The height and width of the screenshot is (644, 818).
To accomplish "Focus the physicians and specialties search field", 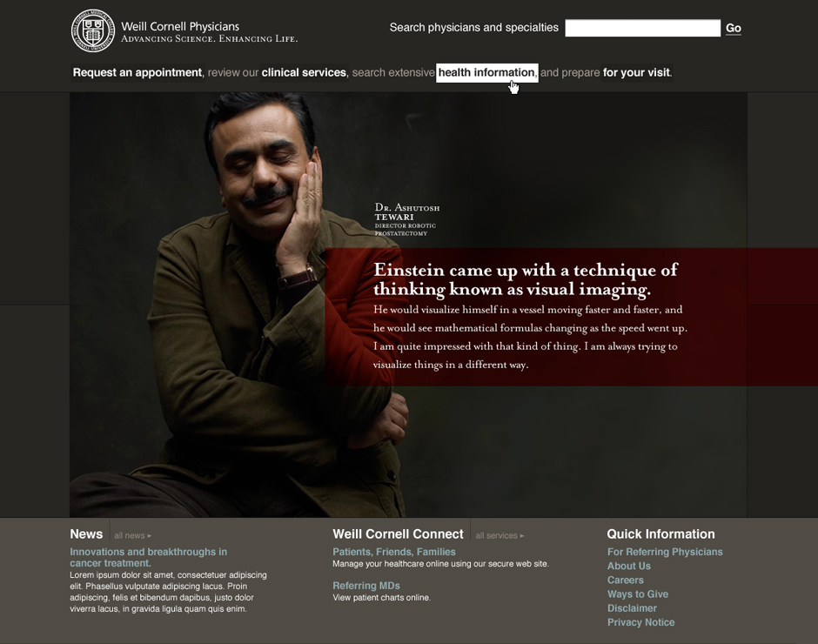I will pyautogui.click(x=643, y=28).
